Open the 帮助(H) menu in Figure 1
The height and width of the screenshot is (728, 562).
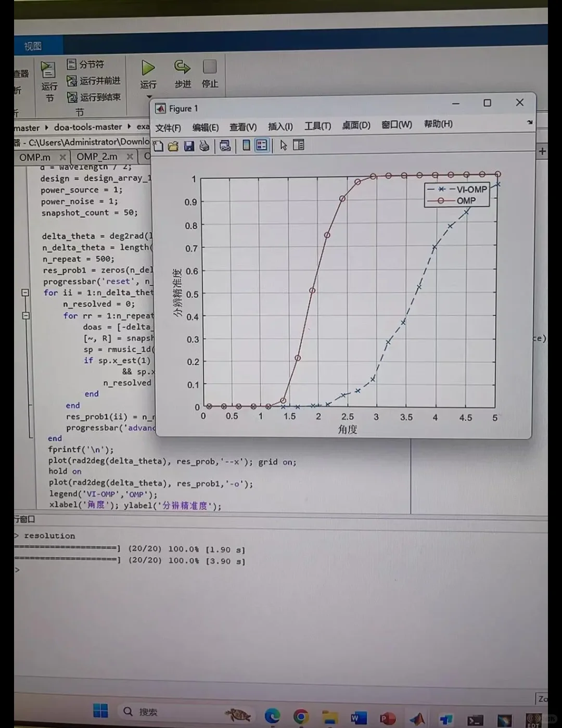point(438,124)
